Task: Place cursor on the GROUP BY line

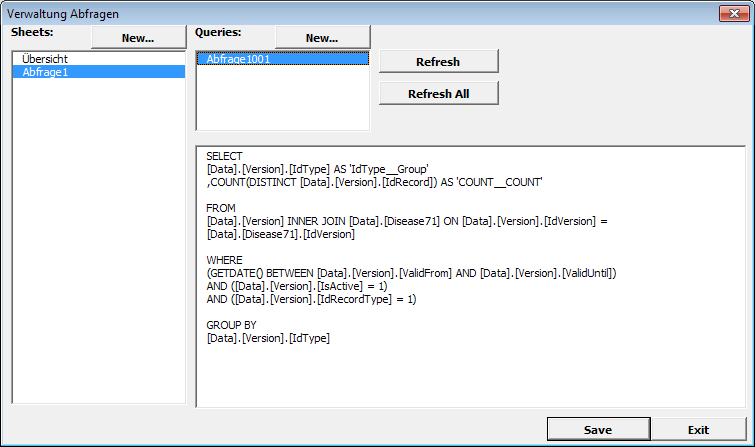Action: point(231,325)
